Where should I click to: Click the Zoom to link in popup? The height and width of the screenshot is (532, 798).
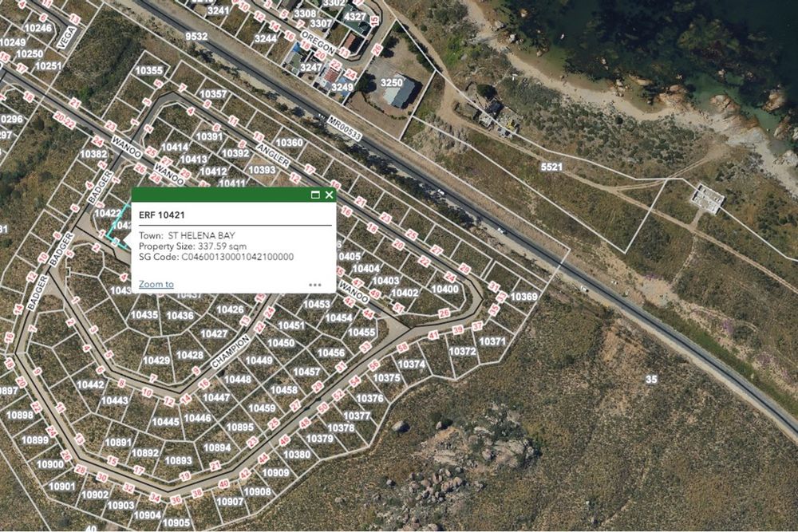[156, 284]
